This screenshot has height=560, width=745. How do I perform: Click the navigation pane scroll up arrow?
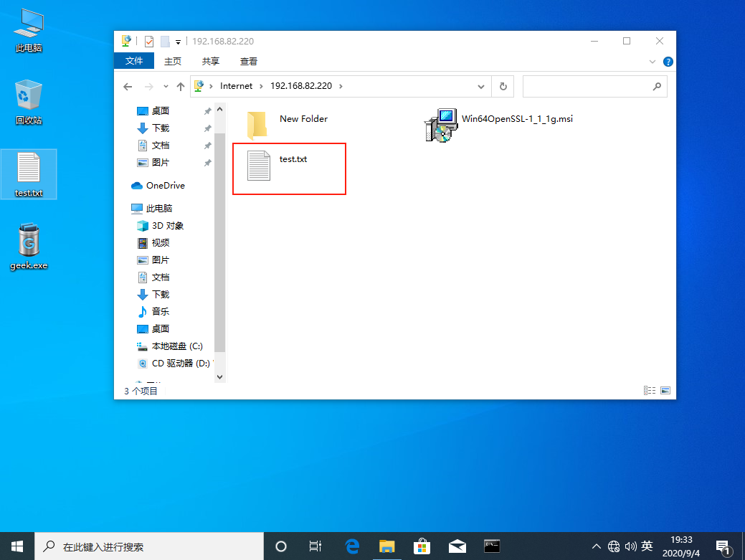[219, 109]
